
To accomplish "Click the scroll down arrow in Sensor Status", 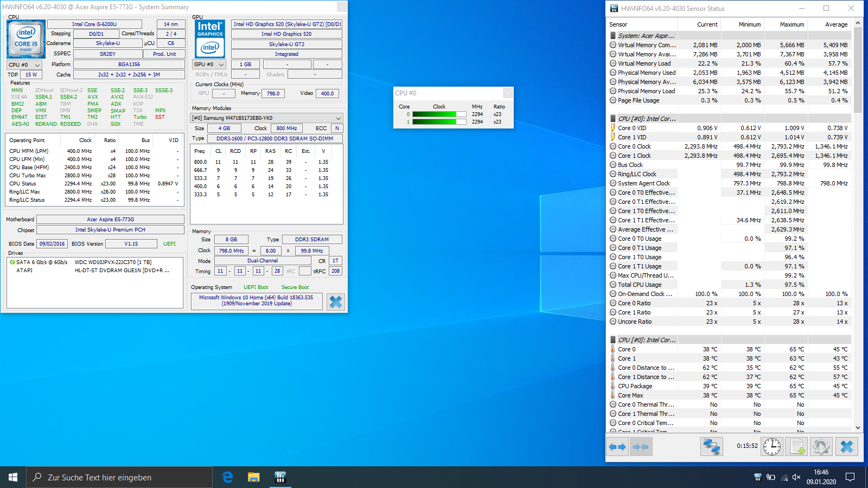I will tap(858, 428).
